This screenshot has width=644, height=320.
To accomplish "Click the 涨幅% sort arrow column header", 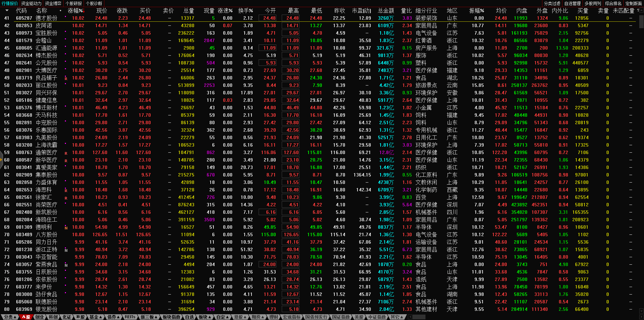I will pos(76,11).
